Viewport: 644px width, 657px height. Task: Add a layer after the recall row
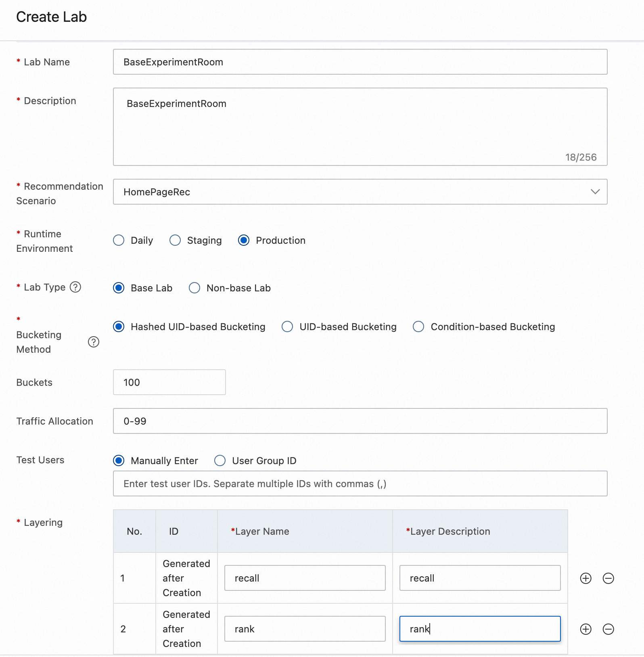585,578
